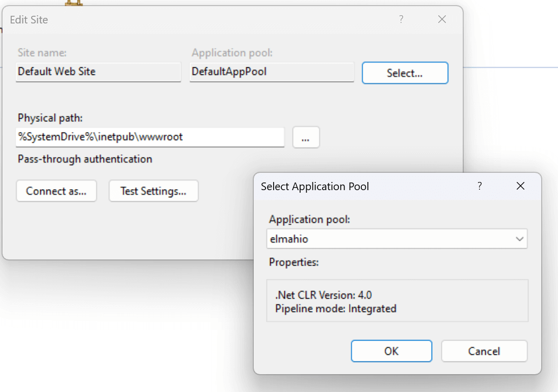Viewport: 558px width, 392px height.
Task: Browse for physical path with ellipsis button
Action: coord(306,137)
